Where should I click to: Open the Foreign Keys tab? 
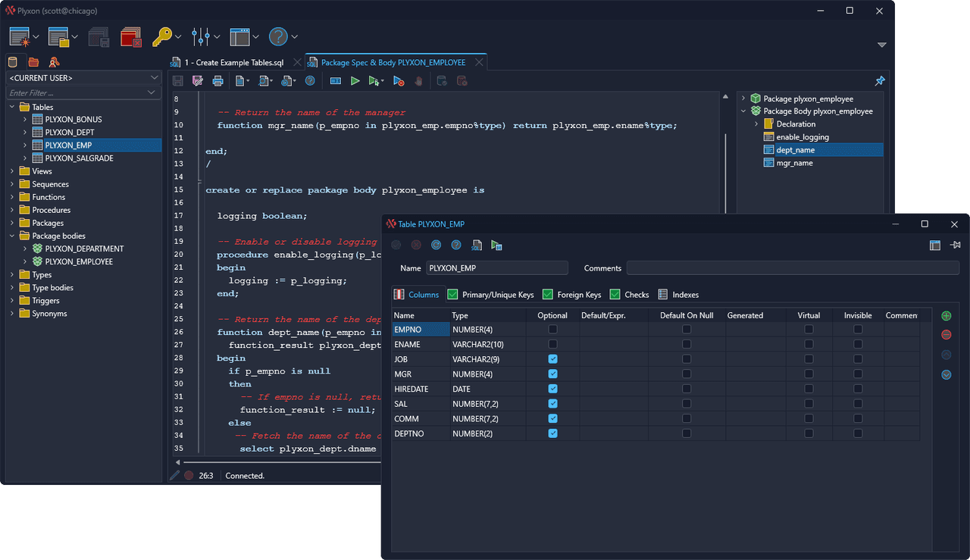tap(571, 295)
